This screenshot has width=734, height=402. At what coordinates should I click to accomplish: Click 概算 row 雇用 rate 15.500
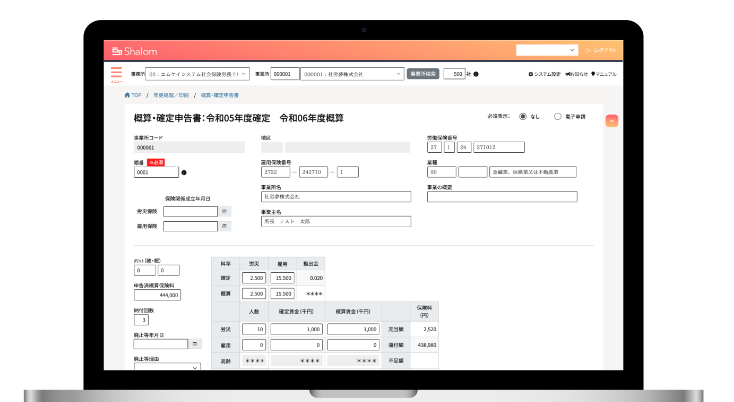coord(282,294)
